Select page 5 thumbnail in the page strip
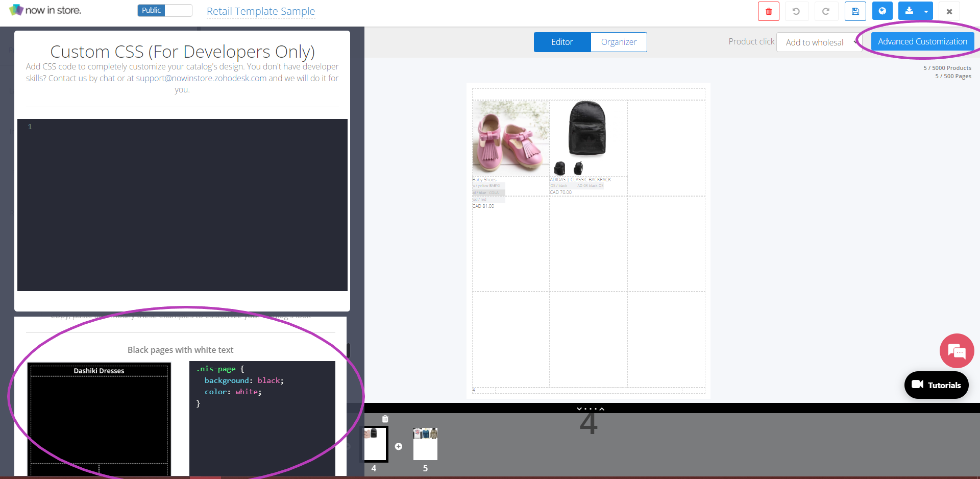Viewport: 980px width, 479px height. tap(425, 444)
